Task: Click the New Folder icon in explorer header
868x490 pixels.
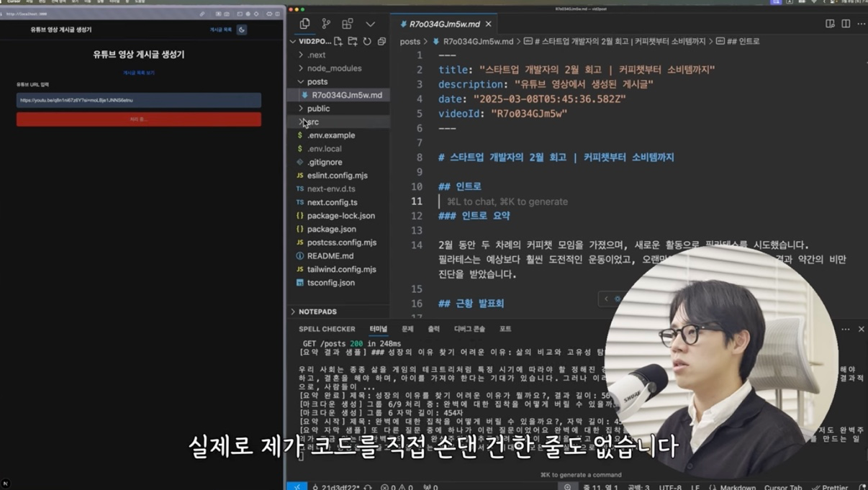Action: click(x=353, y=42)
